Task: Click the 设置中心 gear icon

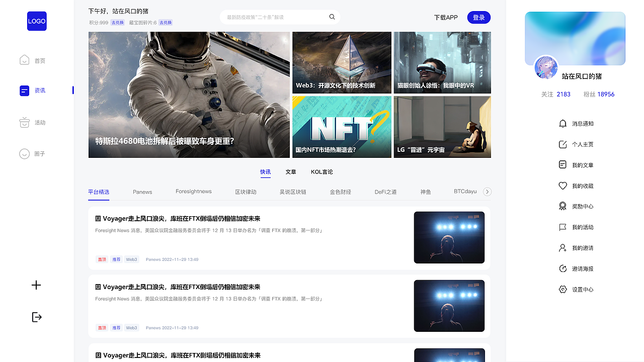Action: (563, 290)
